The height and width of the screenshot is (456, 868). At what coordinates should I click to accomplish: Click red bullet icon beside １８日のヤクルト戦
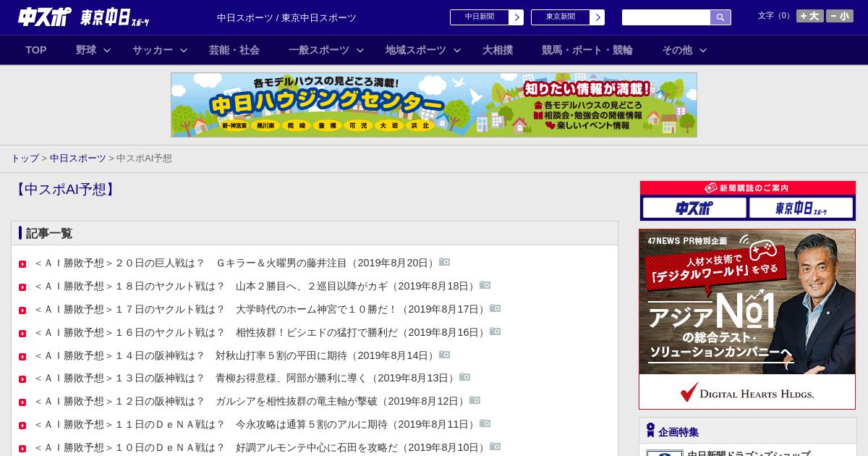(22, 287)
